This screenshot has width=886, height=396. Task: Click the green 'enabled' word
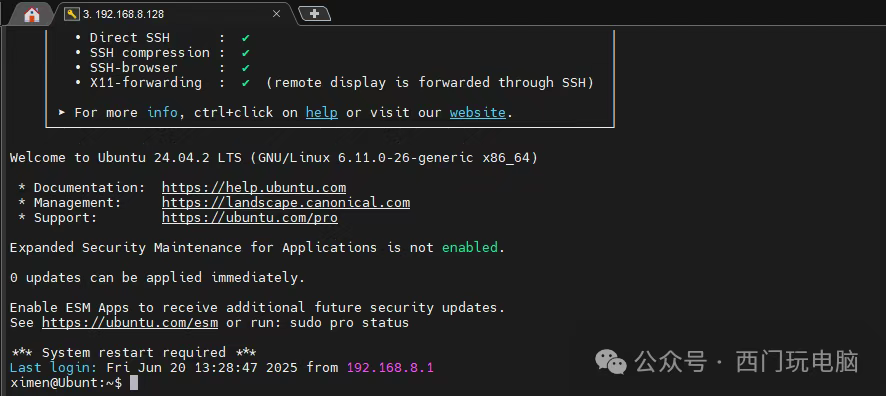tap(470, 247)
